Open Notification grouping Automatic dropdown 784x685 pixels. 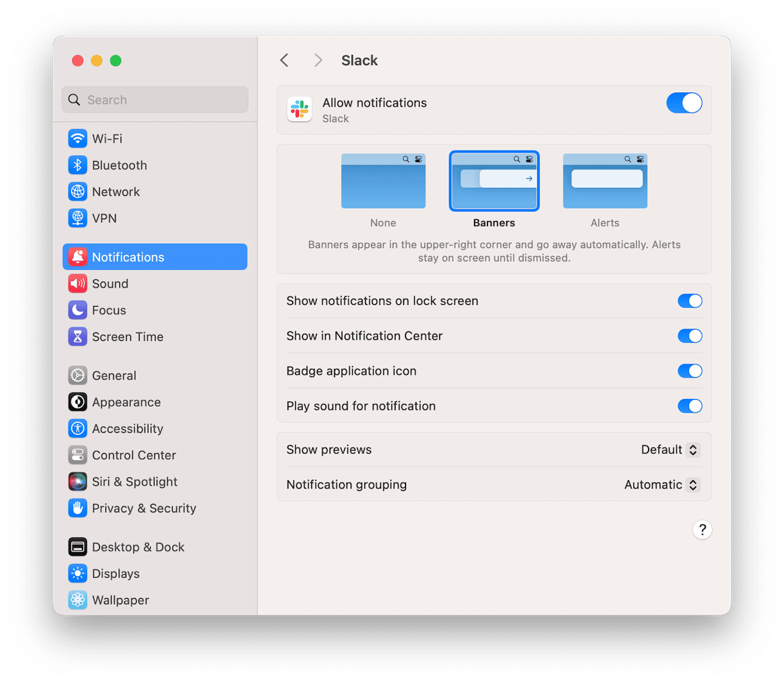point(662,485)
